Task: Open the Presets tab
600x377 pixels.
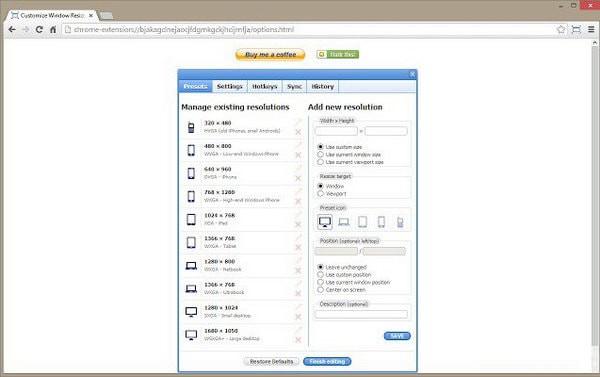Action: coord(195,86)
